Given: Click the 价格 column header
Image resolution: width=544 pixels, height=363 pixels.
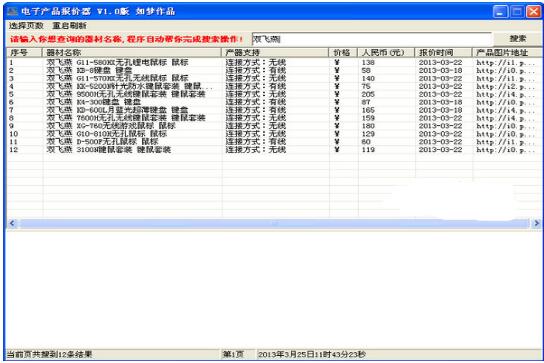Looking at the screenshot, I should coord(343,52).
